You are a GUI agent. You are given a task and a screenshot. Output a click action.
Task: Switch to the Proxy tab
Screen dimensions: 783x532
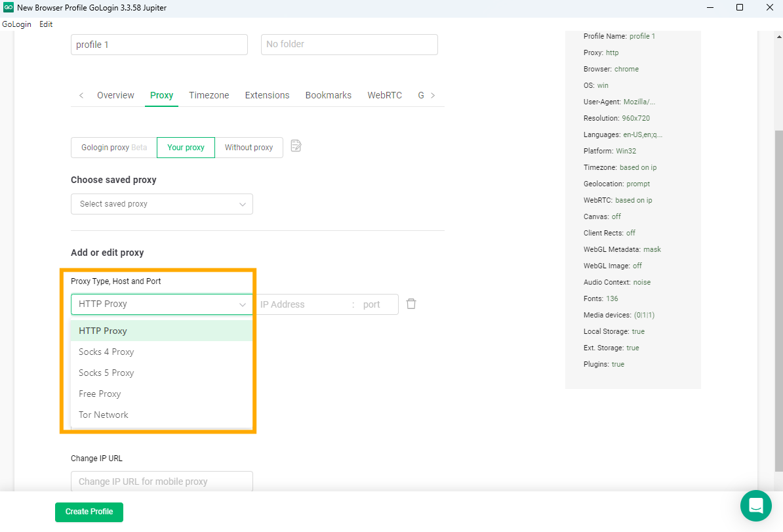pyautogui.click(x=161, y=95)
